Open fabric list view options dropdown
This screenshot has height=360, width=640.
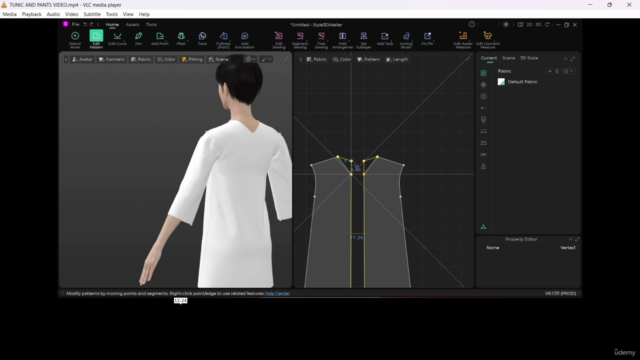pos(568,71)
